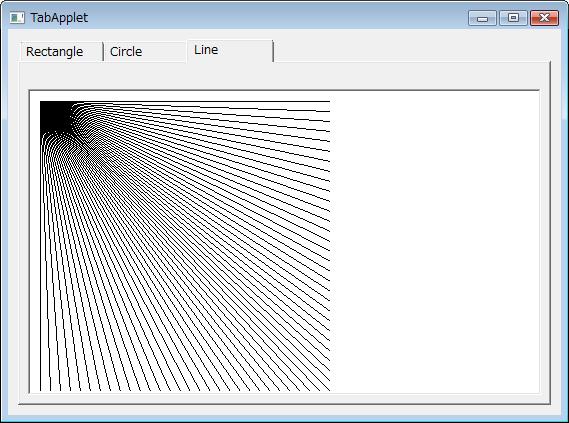Click the gray window area below the tab panel
The image size is (569, 423).
[284, 410]
